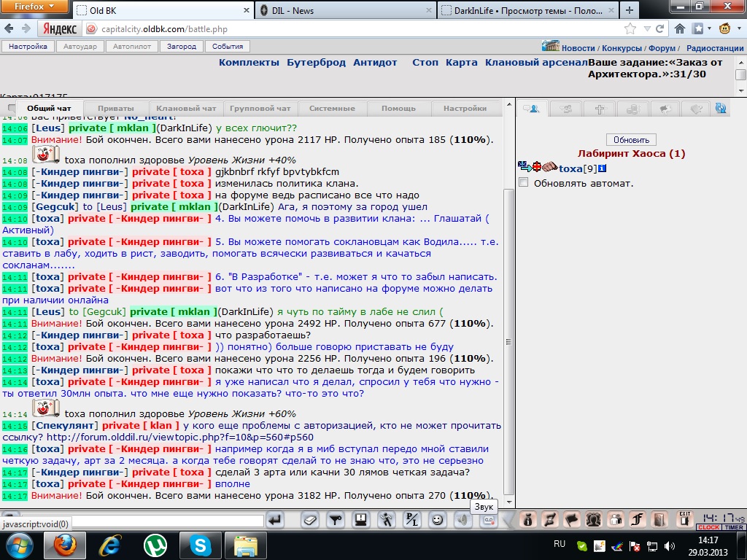Click the 'Обновить' button
747x560 pixels.
631,139
